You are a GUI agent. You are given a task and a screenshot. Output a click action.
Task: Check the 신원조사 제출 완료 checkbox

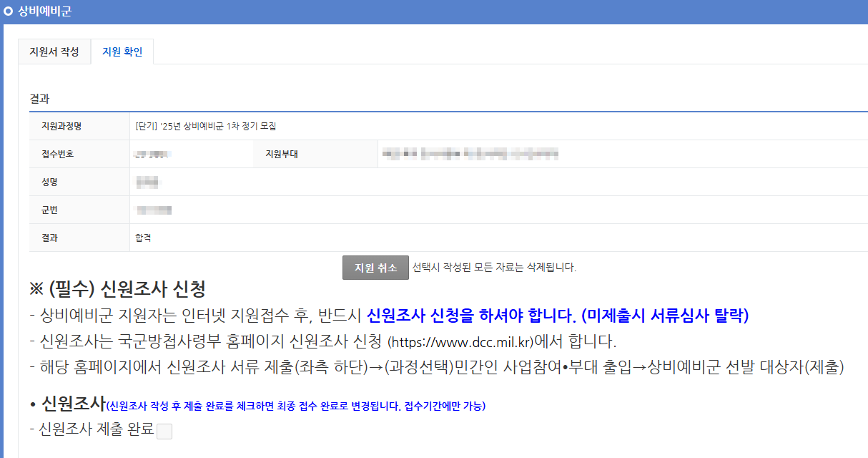pos(164,431)
